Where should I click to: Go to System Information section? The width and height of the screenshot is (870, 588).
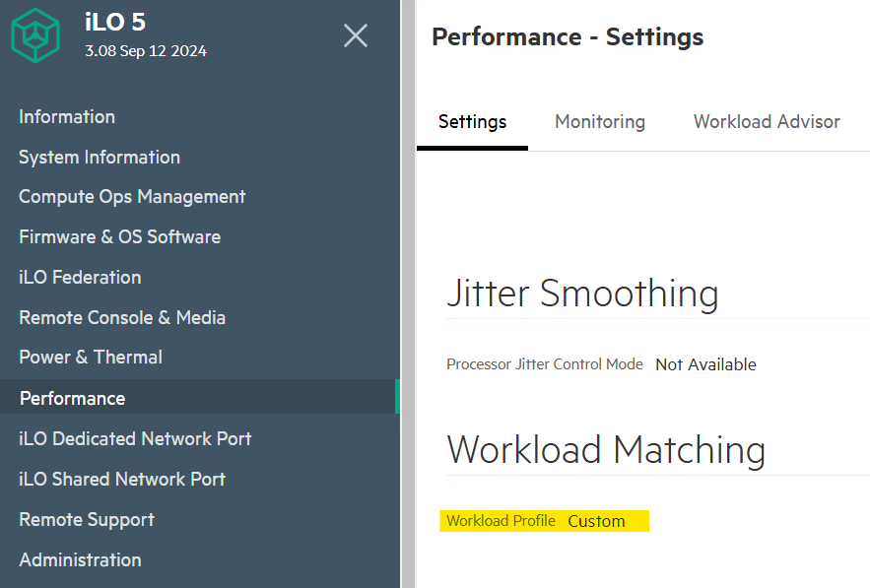(x=100, y=157)
